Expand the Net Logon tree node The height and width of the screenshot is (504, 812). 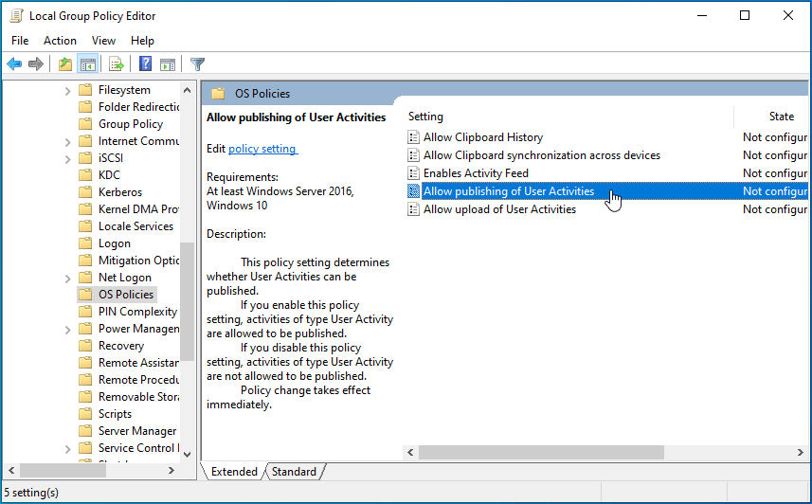[x=68, y=278]
